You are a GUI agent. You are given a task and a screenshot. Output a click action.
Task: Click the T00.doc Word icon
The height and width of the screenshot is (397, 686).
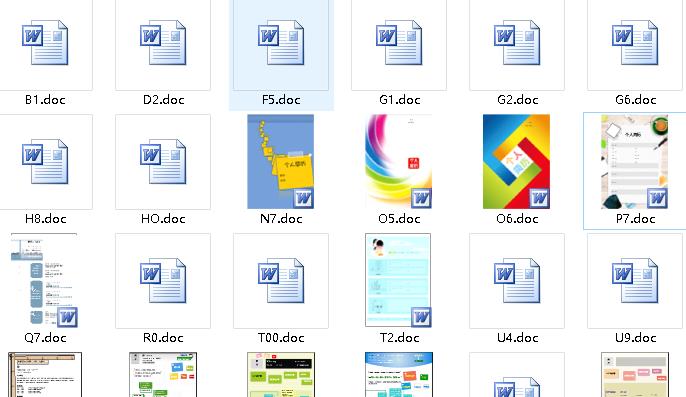[x=281, y=281]
